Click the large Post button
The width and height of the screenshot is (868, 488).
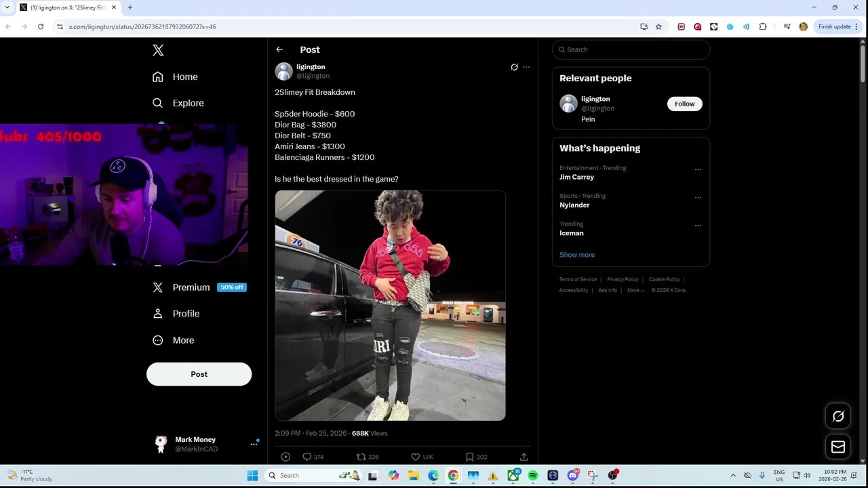199,374
